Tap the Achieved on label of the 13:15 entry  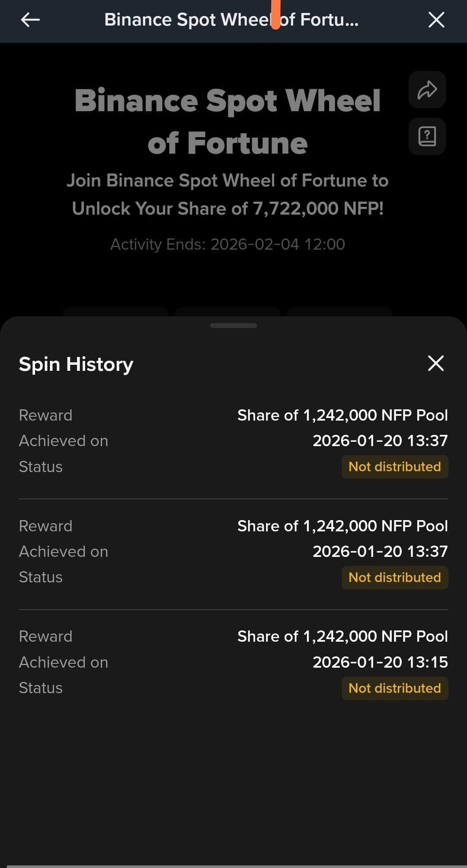point(64,662)
